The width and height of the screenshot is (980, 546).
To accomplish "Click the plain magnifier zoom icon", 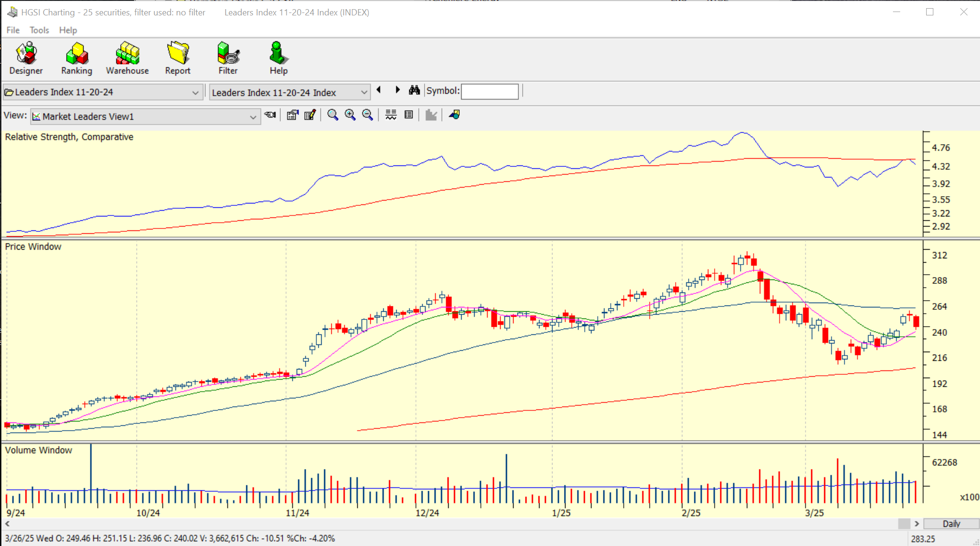I will click(332, 115).
